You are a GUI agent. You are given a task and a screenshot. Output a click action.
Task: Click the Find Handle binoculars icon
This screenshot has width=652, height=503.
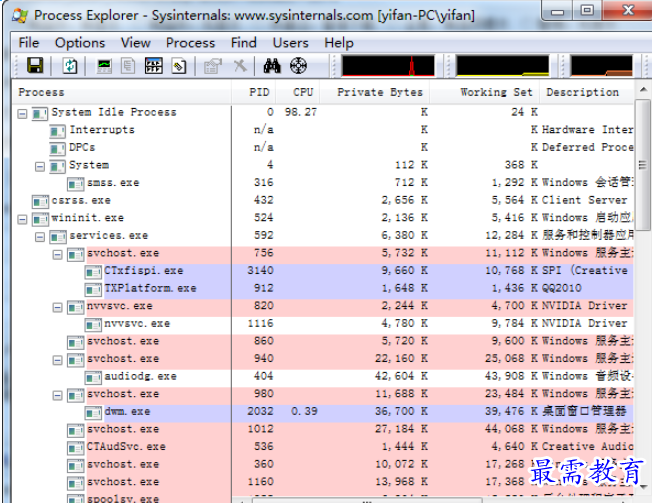[270, 66]
